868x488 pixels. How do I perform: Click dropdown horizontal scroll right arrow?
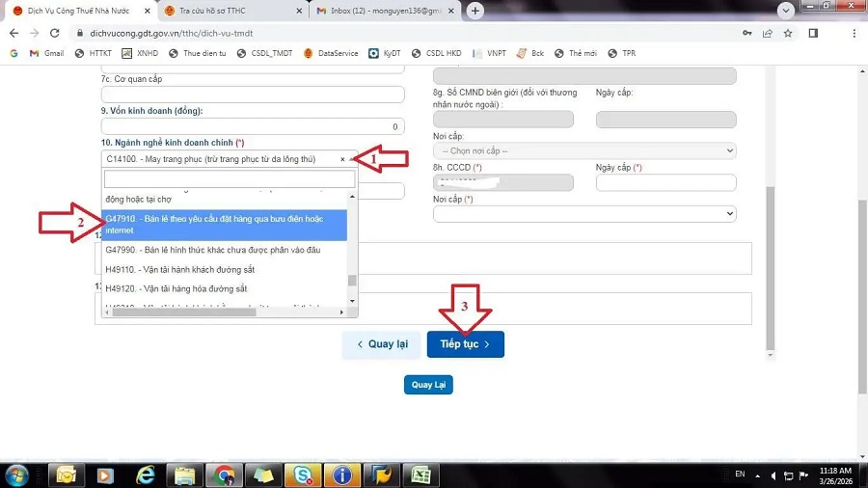click(341, 312)
